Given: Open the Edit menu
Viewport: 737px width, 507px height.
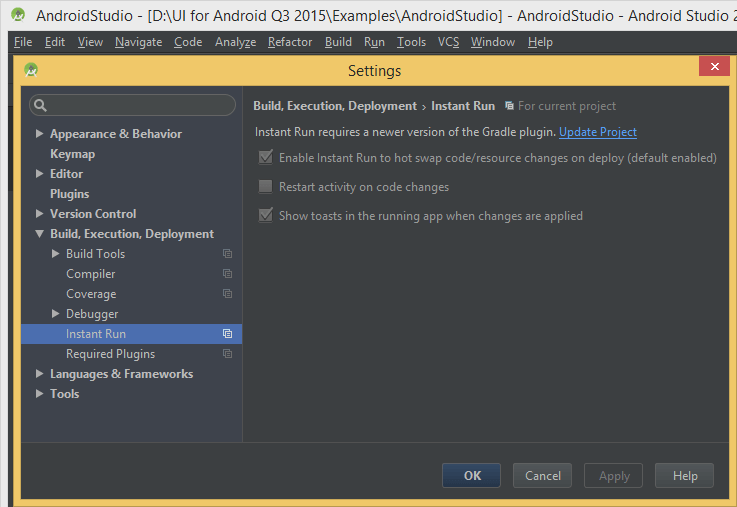Looking at the screenshot, I should point(55,42).
